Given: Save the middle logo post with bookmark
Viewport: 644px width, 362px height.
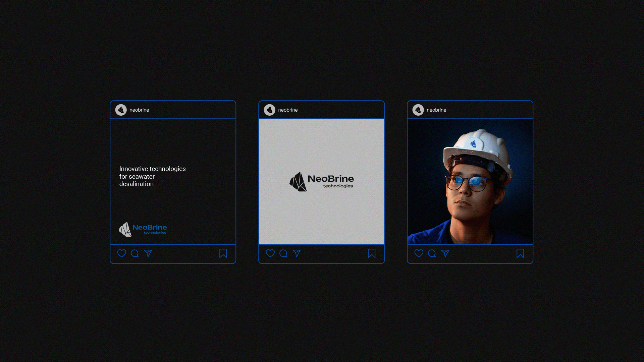Looking at the screenshot, I should [372, 253].
